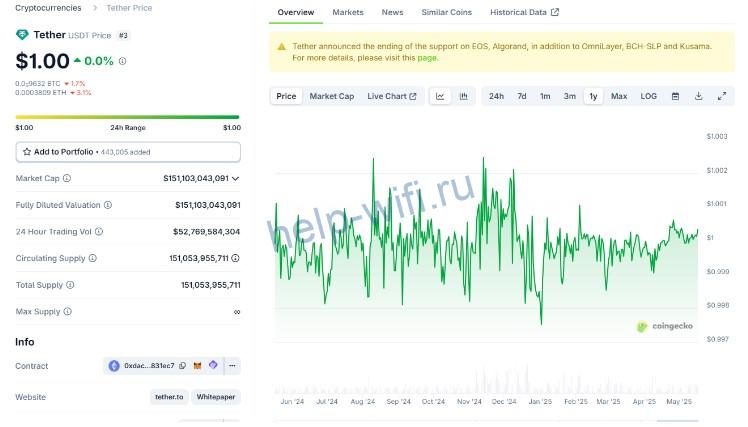Screen dimensions: 748x427
Task: Click the #3 rank badge
Action: [x=123, y=35]
